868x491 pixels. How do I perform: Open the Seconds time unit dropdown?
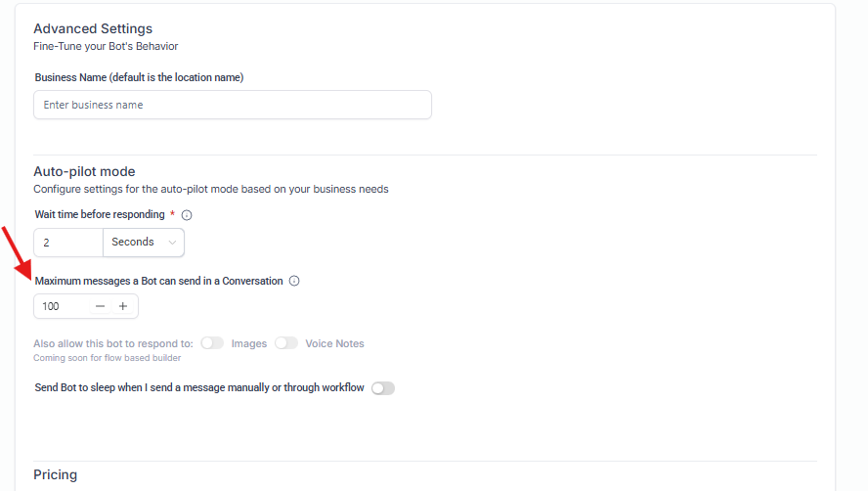pyautogui.click(x=144, y=242)
